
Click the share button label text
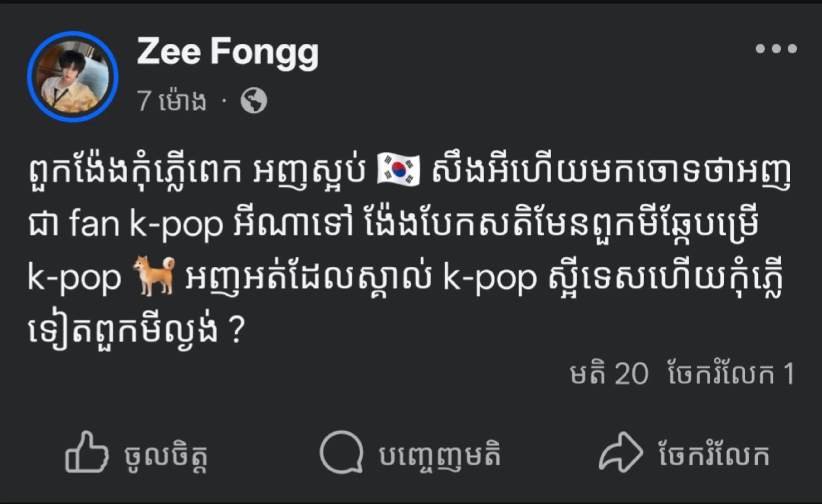714,455
